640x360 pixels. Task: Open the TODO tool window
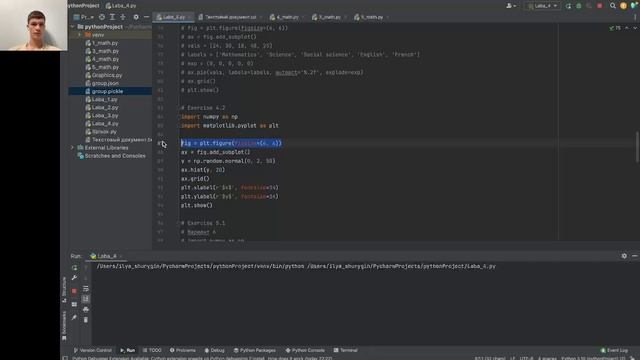click(x=152, y=350)
